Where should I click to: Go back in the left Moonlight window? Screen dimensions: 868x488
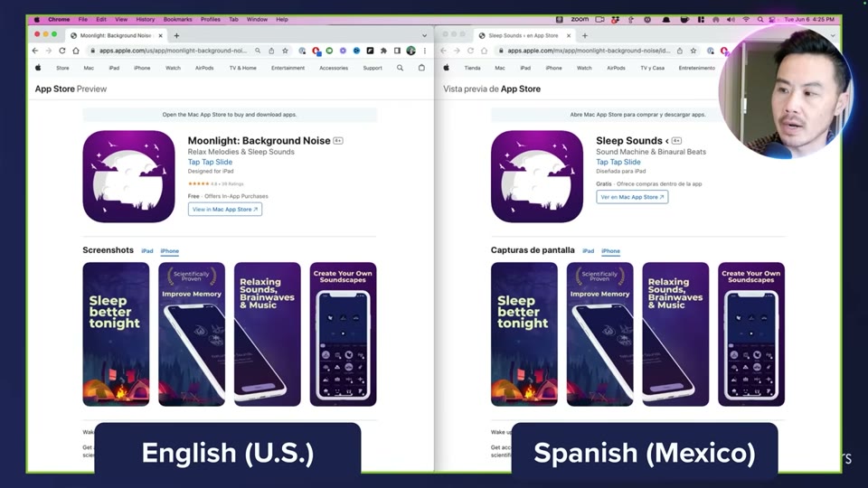(x=35, y=51)
